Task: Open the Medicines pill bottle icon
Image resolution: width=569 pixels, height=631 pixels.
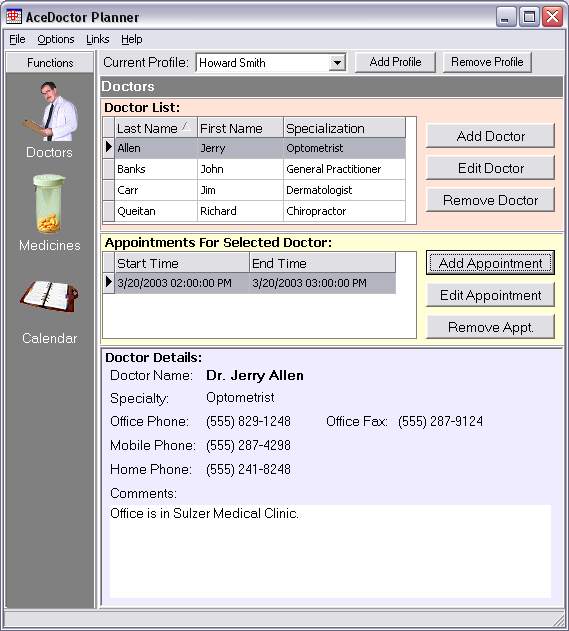Action: click(x=49, y=204)
